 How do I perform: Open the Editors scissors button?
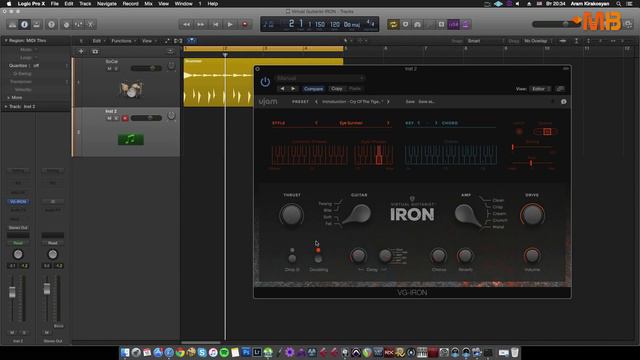90,24
